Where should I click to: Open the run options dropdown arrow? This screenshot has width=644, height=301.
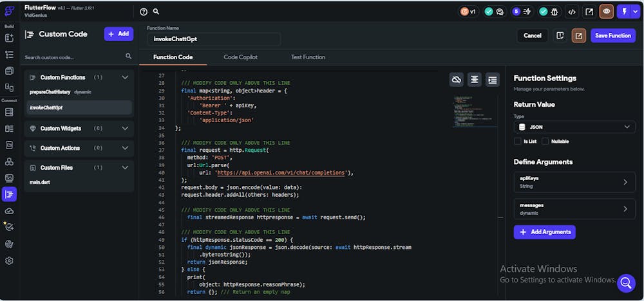coord(636,12)
